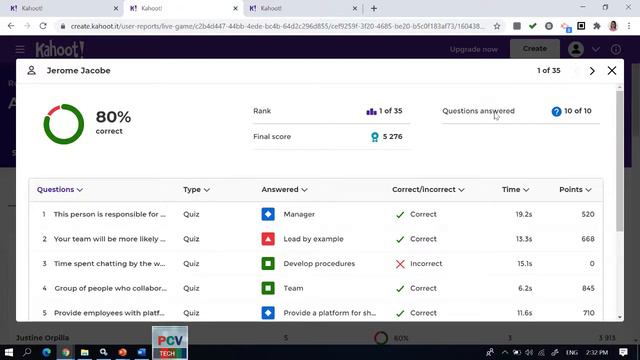Open question 1 'This person is responsible for'
The width and height of the screenshot is (640, 360).
[x=110, y=214]
